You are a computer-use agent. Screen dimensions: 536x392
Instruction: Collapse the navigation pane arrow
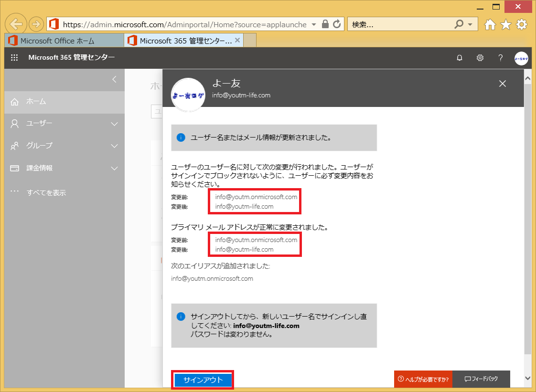pos(115,79)
